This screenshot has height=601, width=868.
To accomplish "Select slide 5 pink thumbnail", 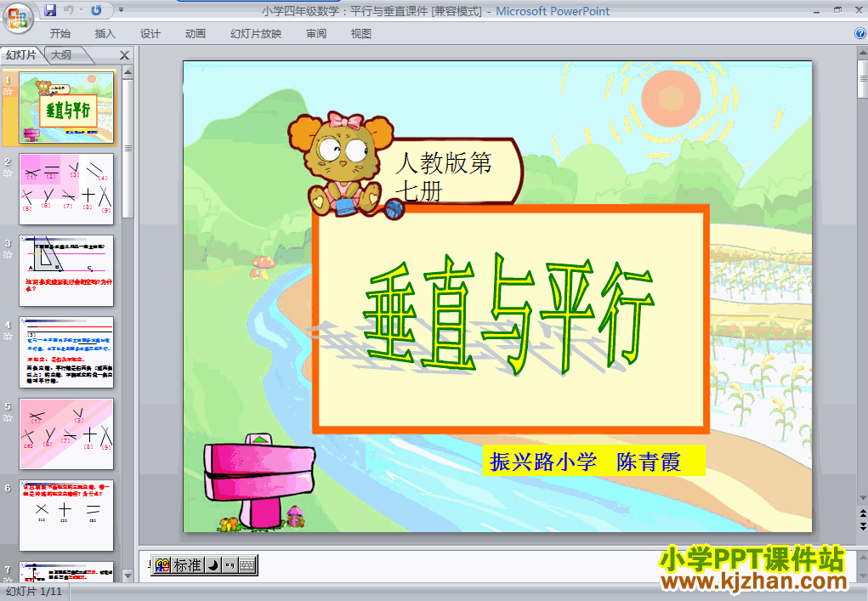I will [x=66, y=434].
